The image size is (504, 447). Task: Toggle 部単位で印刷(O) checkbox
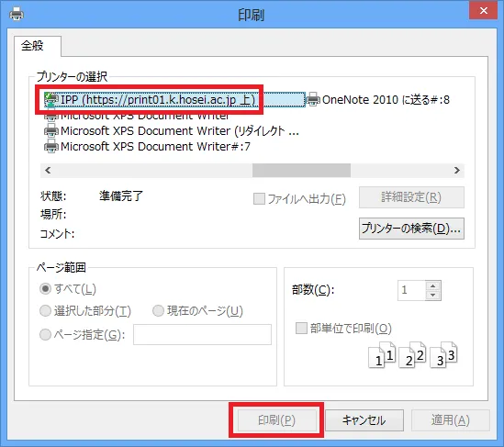pyautogui.click(x=301, y=329)
